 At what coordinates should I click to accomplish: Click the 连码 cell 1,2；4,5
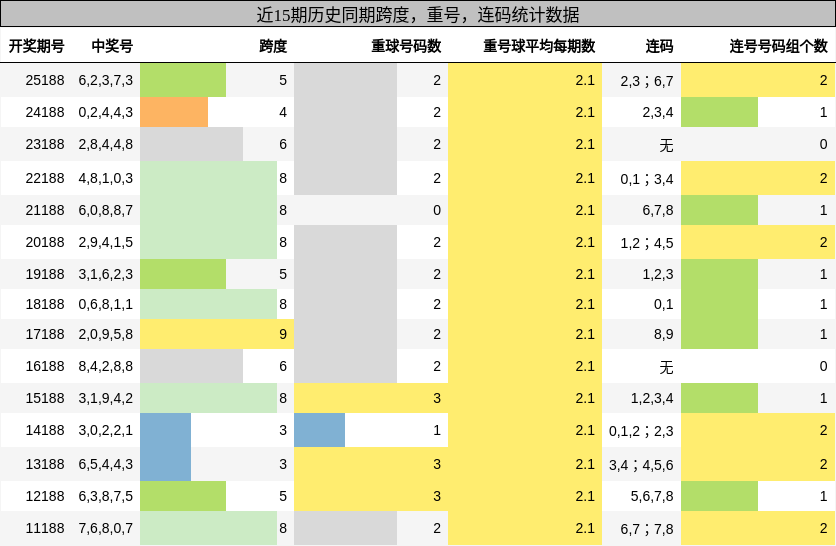(x=647, y=243)
